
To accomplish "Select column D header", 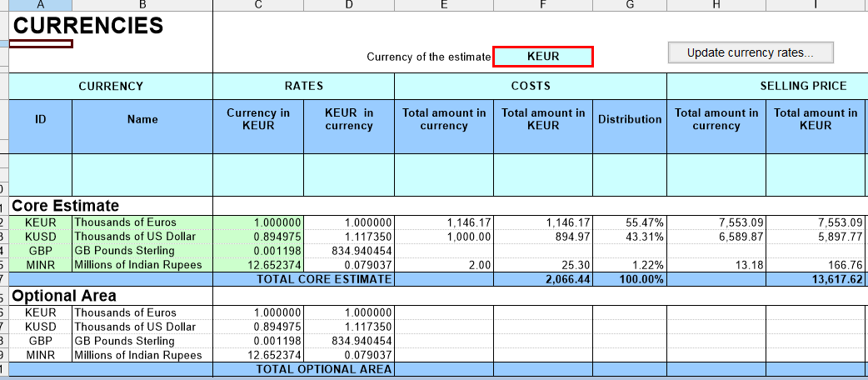I will 348,5.
